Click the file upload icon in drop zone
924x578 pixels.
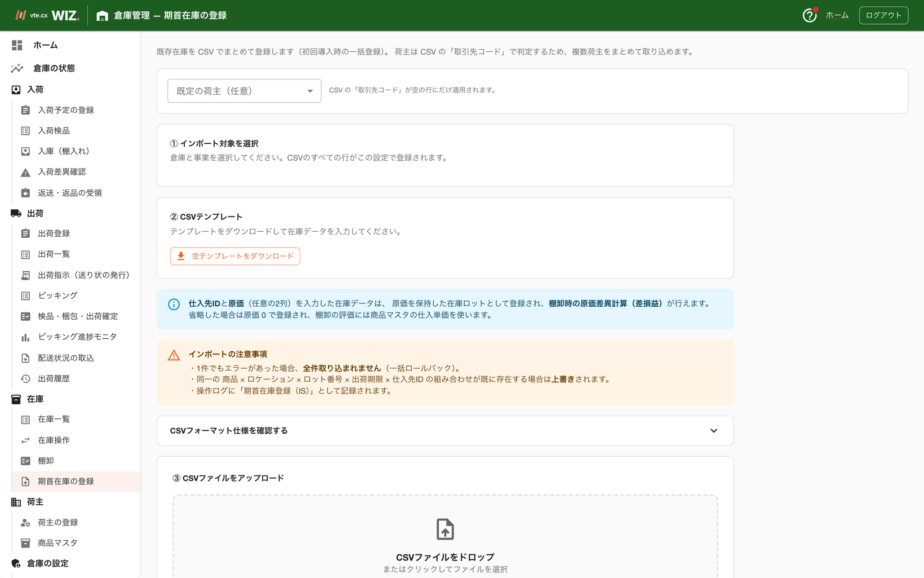445,530
